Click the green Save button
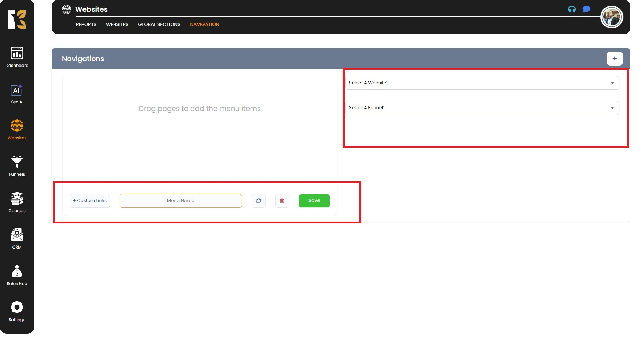This screenshot has height=337, width=644. pos(314,201)
